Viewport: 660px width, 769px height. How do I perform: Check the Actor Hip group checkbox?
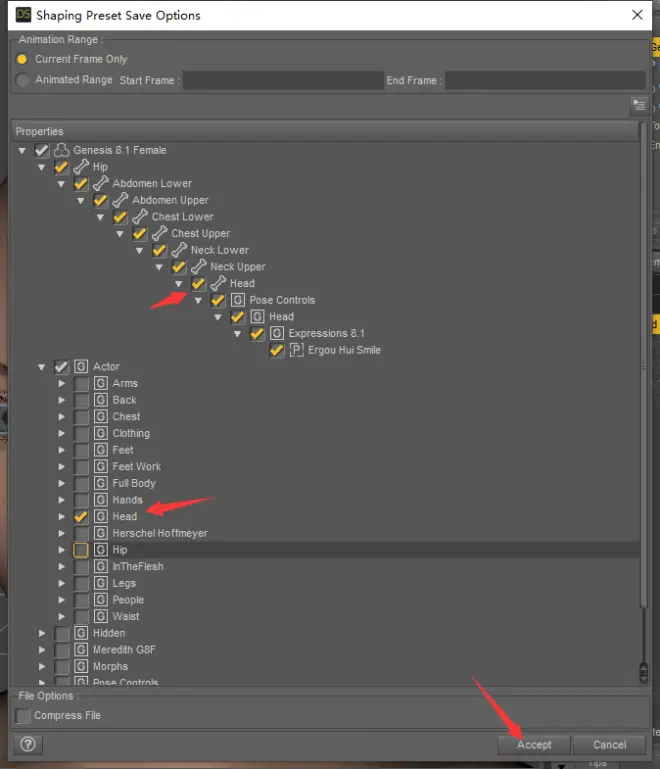tap(81, 550)
